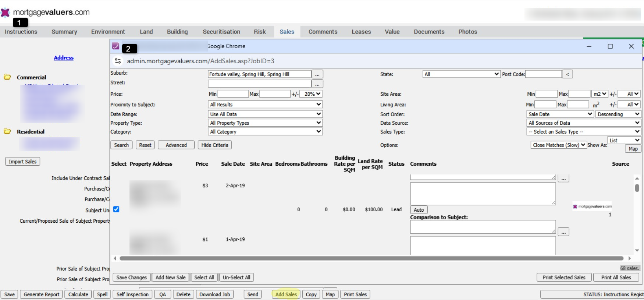Click Print All Sales button
The image size is (644, 300).
point(616,278)
